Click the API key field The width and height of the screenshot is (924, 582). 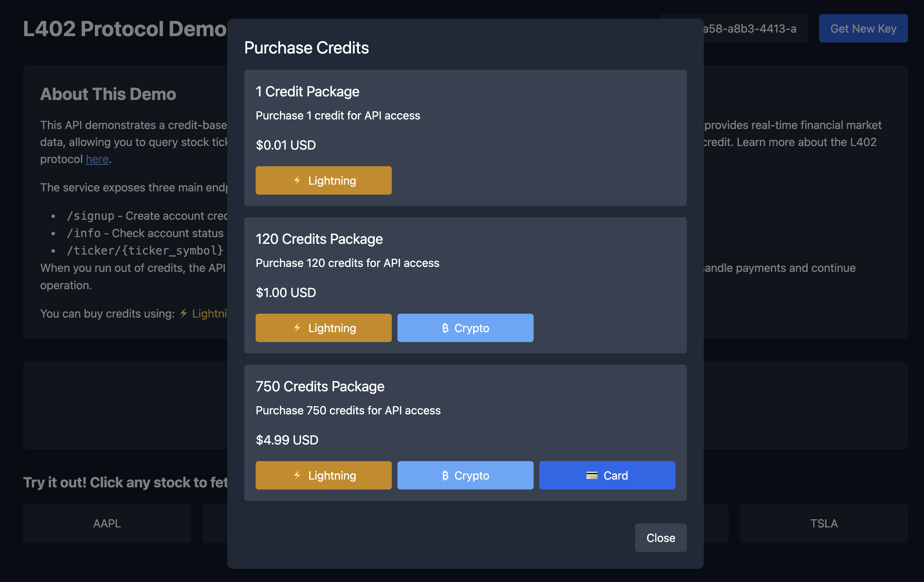[x=755, y=28]
